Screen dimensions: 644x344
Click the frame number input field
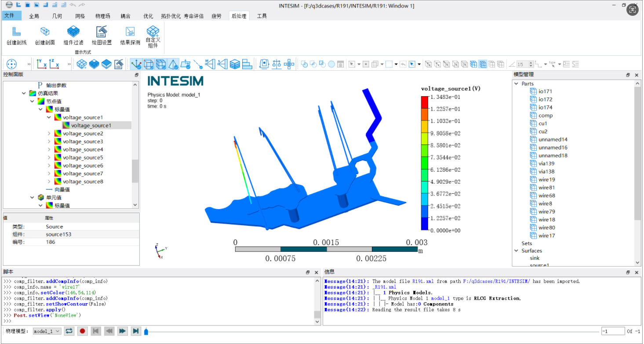(613, 331)
